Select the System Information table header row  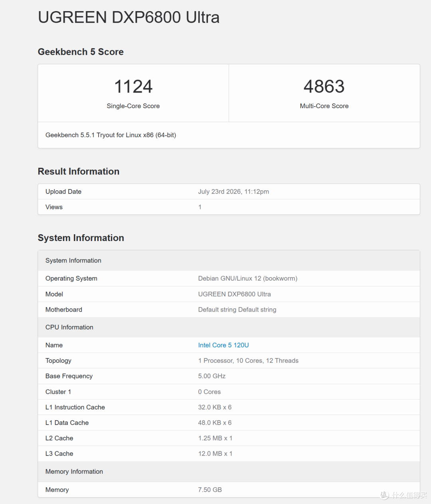(229, 261)
